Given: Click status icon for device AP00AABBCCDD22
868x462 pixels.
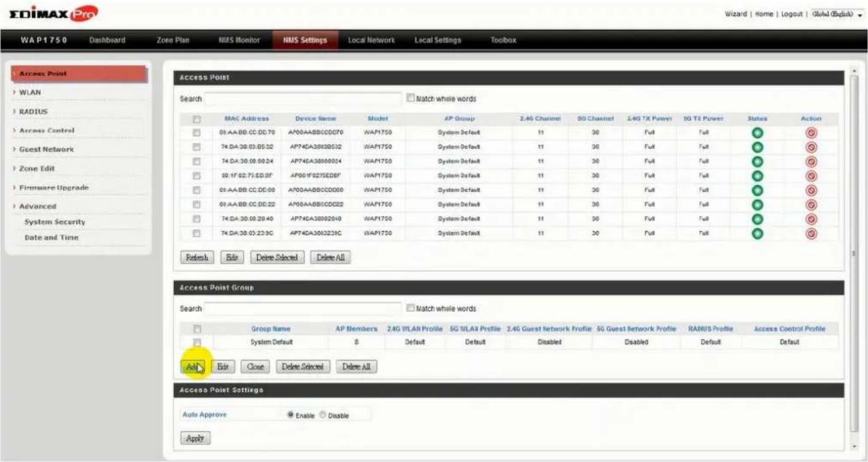Looking at the screenshot, I should [757, 204].
